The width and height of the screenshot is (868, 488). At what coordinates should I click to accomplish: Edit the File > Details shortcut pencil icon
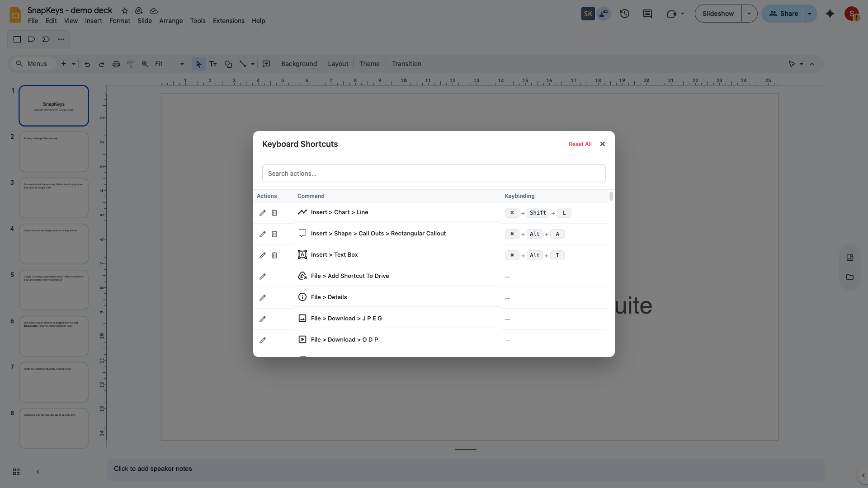point(262,298)
